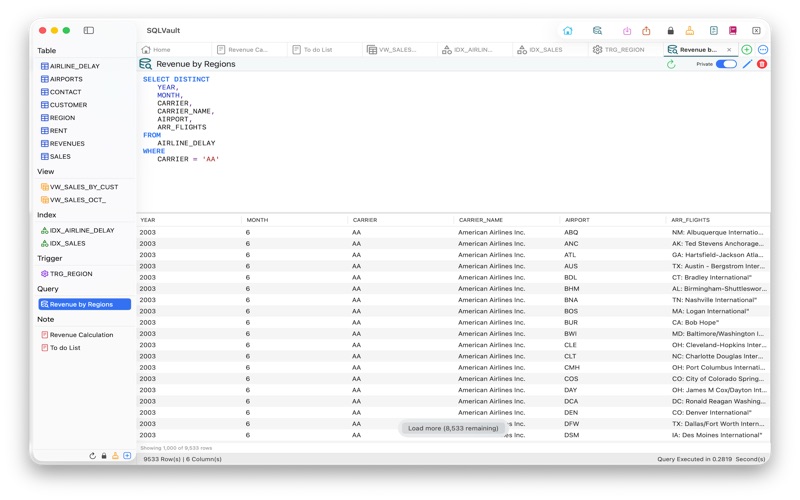
Task: Click the boxed X icon in top toolbar
Action: point(756,31)
